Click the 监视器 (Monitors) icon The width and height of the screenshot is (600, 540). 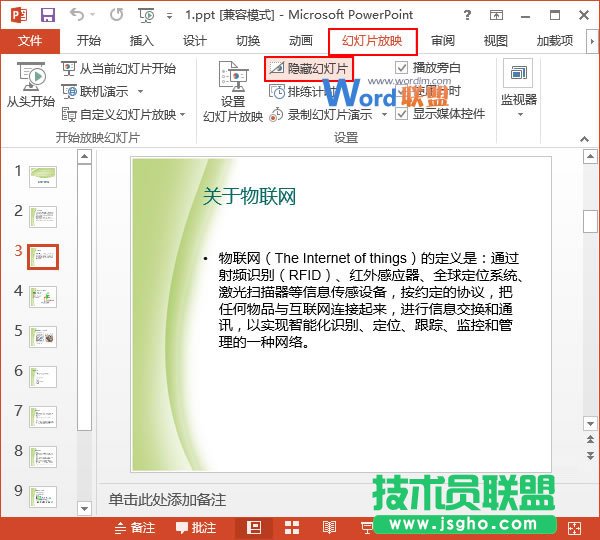pos(518,73)
